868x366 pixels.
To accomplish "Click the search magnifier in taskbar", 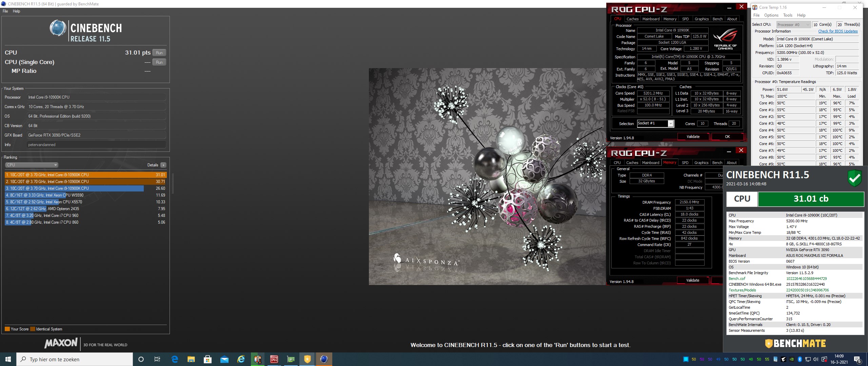I will (23, 359).
